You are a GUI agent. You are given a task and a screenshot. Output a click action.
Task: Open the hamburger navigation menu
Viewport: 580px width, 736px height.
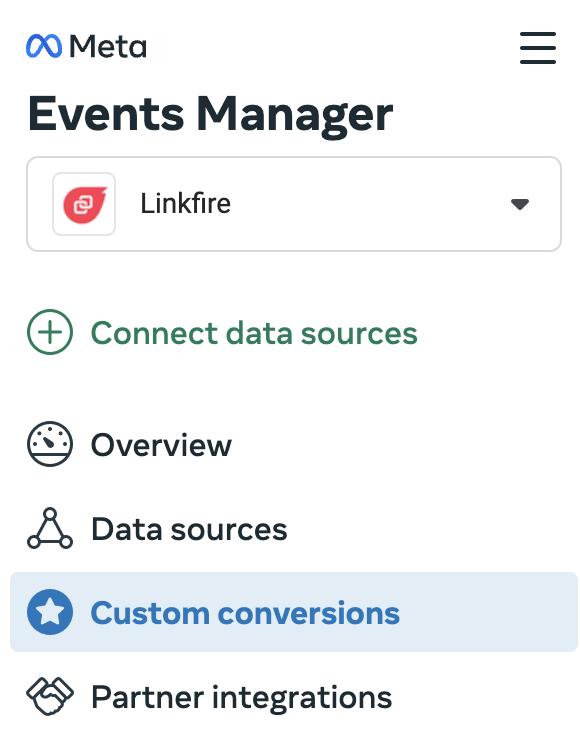[538, 48]
